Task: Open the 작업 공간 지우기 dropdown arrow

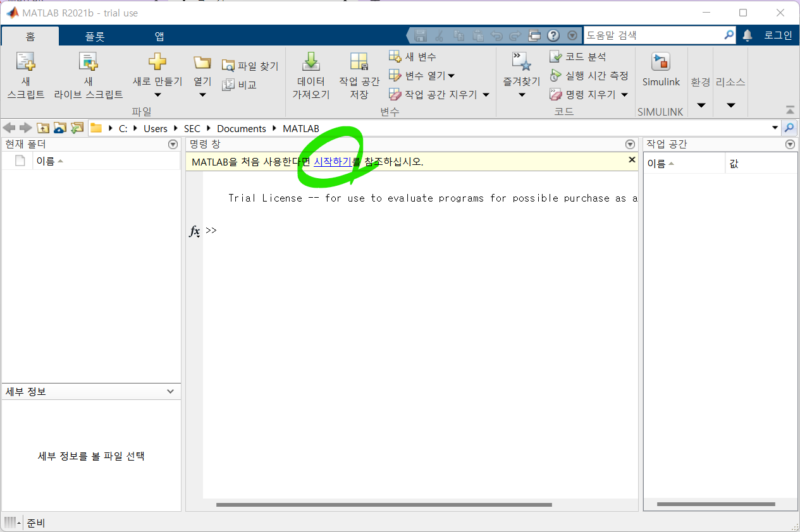Action: [x=486, y=95]
